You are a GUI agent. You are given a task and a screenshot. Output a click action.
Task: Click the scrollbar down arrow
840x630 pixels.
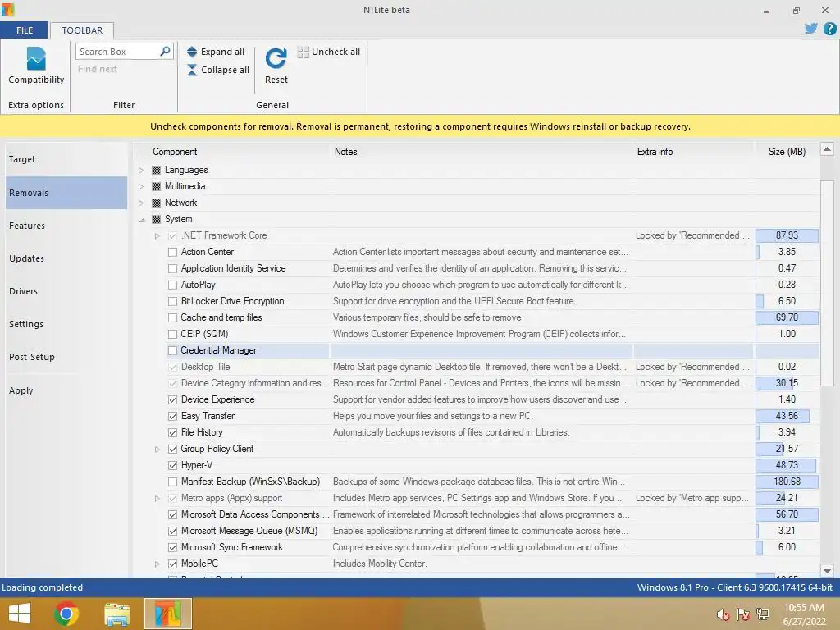(827, 571)
